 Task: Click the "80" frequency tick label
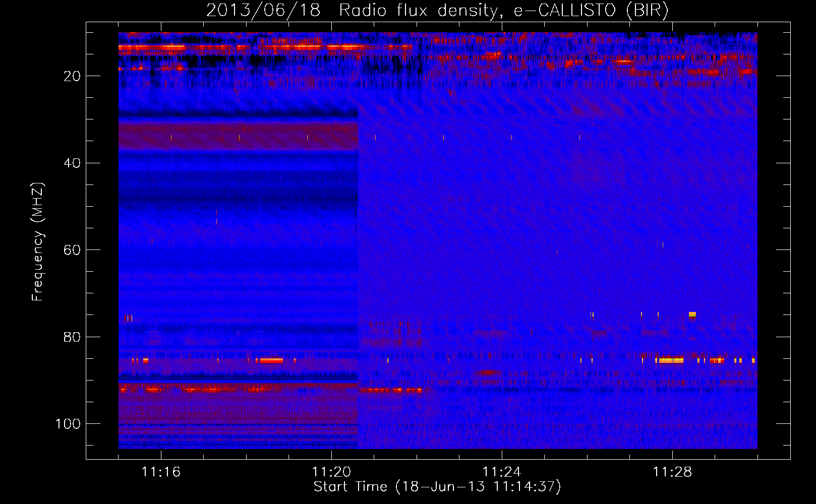point(72,337)
